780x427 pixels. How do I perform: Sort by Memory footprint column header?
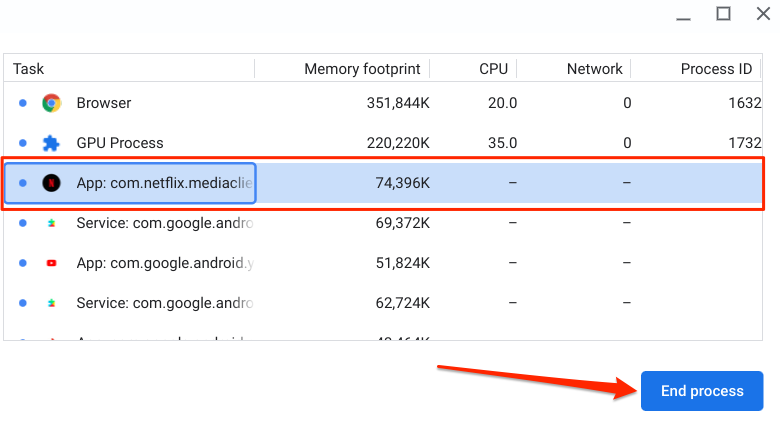pos(366,69)
